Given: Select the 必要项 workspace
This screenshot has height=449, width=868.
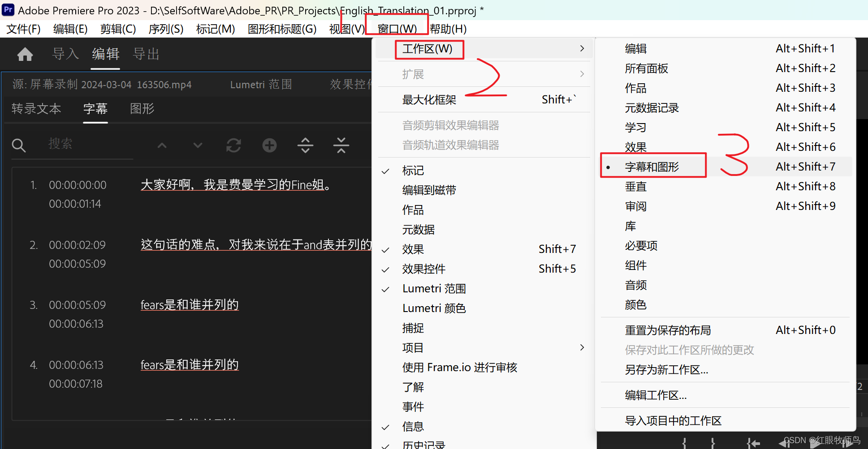Looking at the screenshot, I should (x=725, y=246).
